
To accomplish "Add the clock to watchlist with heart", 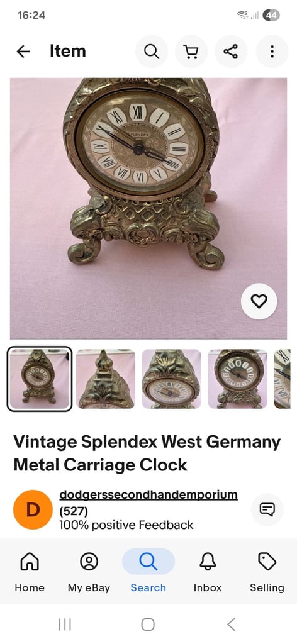I will pyautogui.click(x=259, y=301).
